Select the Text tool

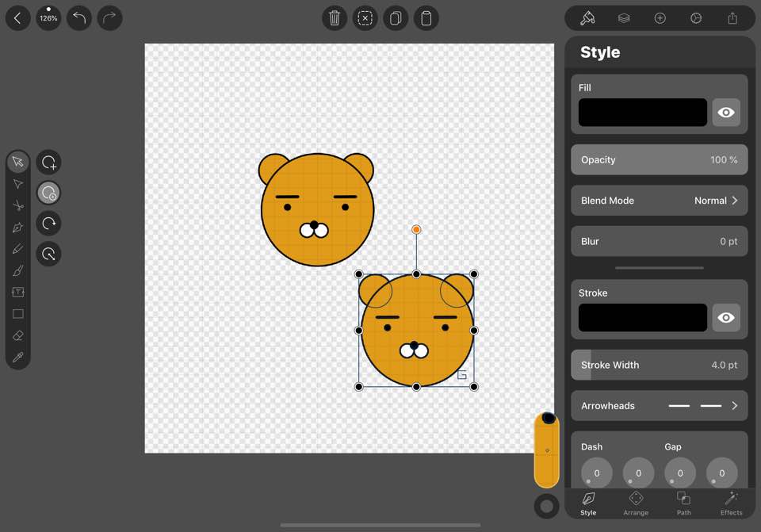pos(18,292)
